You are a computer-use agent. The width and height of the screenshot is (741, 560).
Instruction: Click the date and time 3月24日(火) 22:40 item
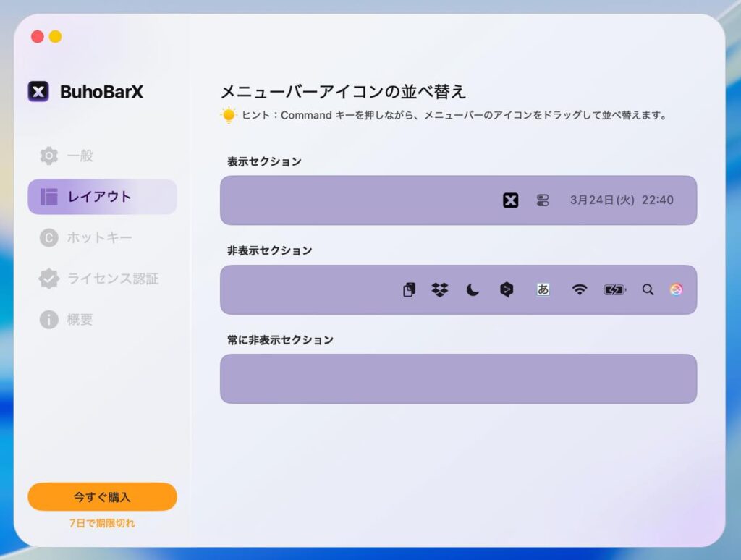pos(621,200)
